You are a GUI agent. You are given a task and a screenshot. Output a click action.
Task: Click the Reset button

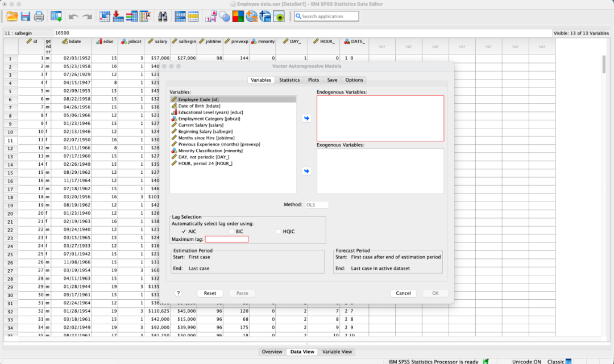tap(210, 293)
